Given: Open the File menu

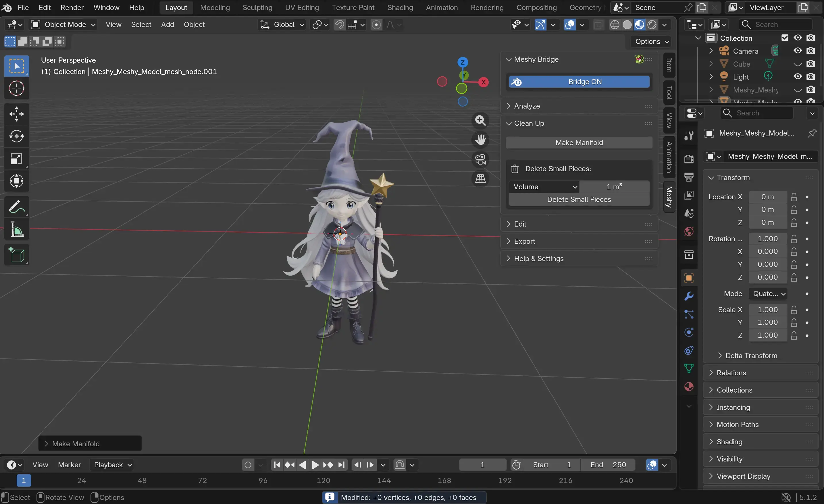Looking at the screenshot, I should click(23, 7).
